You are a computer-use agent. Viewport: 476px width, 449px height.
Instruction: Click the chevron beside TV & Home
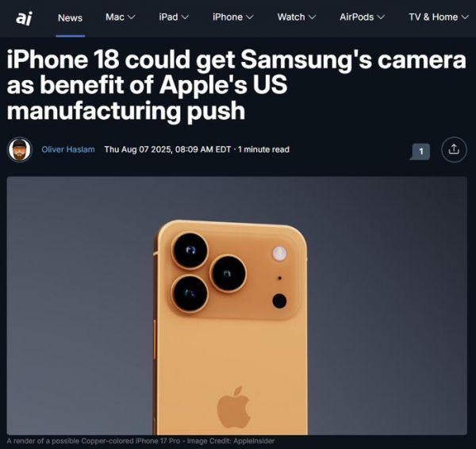pos(465,17)
